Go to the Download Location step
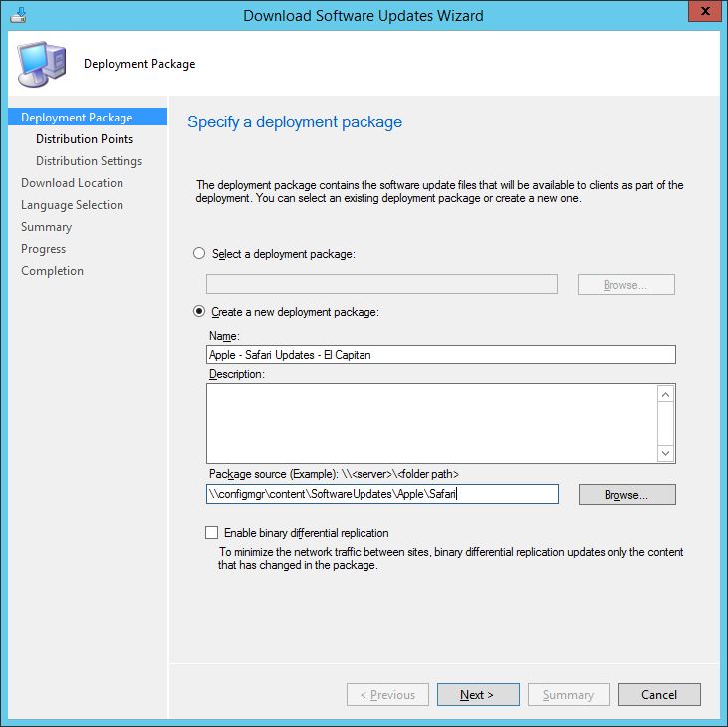728x727 pixels. (72, 183)
